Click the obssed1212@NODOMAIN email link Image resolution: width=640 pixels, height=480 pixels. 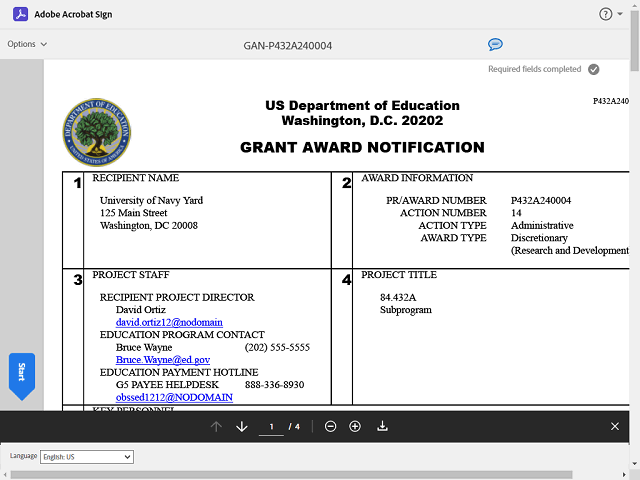click(173, 397)
